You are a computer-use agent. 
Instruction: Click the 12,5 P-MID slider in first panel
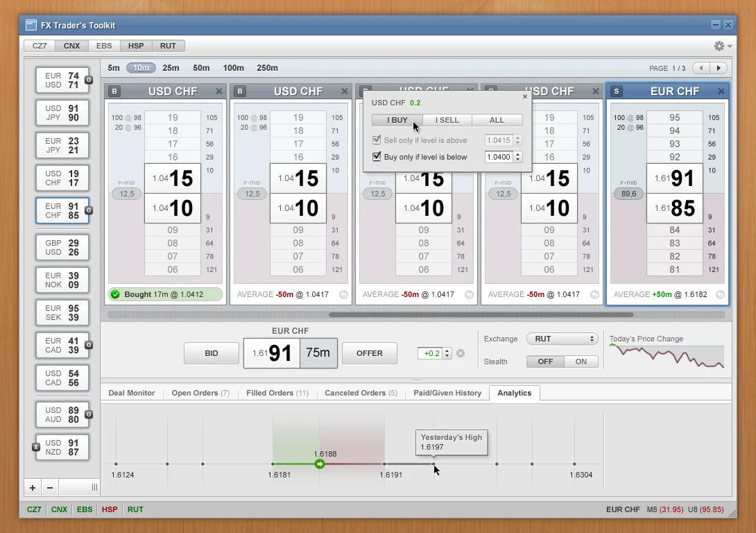127,194
